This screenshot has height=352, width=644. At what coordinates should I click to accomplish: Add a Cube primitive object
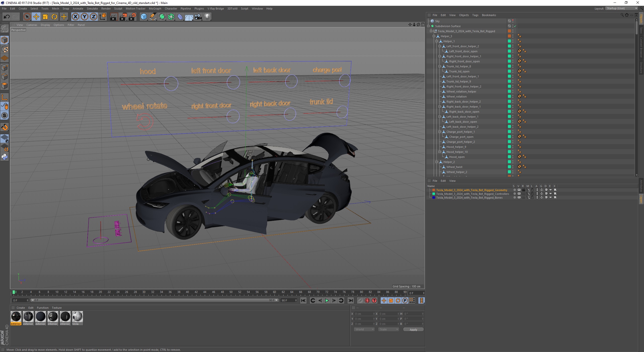[144, 17]
